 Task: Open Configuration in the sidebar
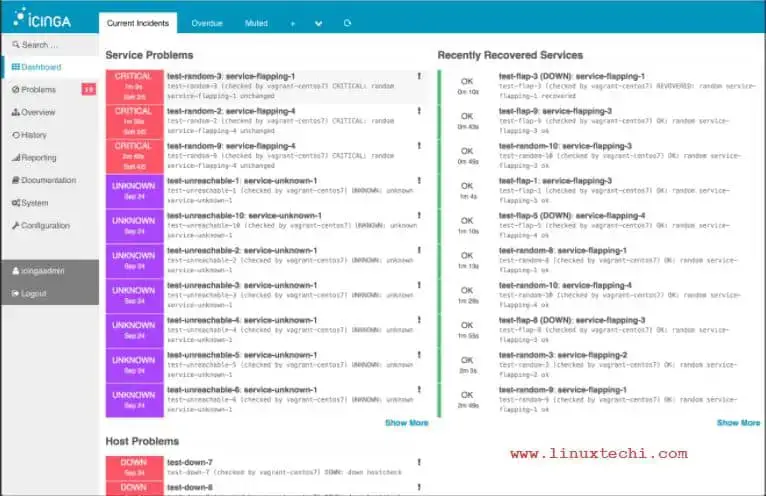click(41, 225)
